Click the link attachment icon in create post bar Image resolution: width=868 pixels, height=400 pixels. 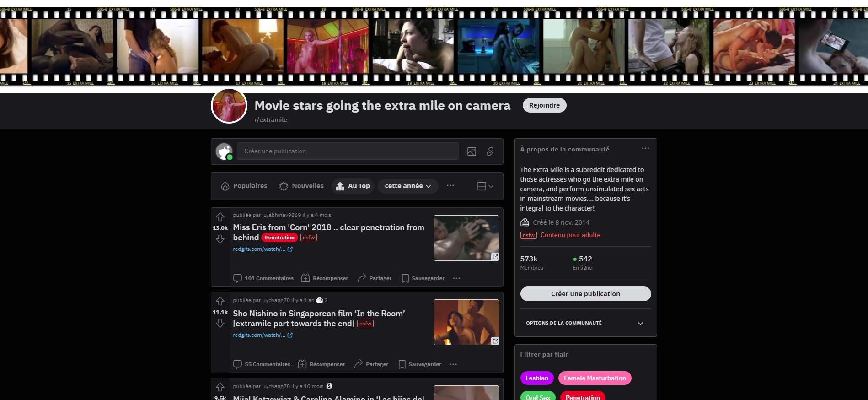[490, 151]
